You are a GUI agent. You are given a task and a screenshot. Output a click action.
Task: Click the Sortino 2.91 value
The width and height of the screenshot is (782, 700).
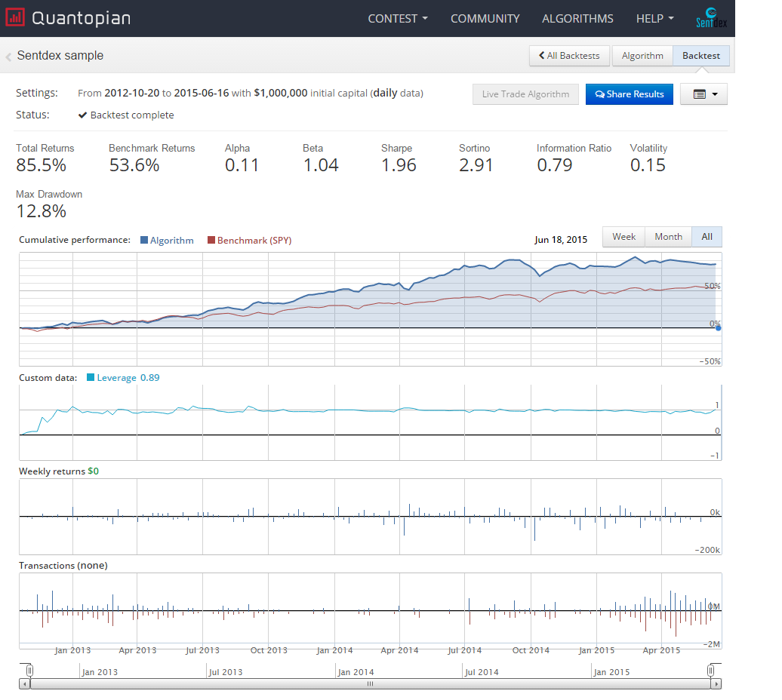pos(476,165)
